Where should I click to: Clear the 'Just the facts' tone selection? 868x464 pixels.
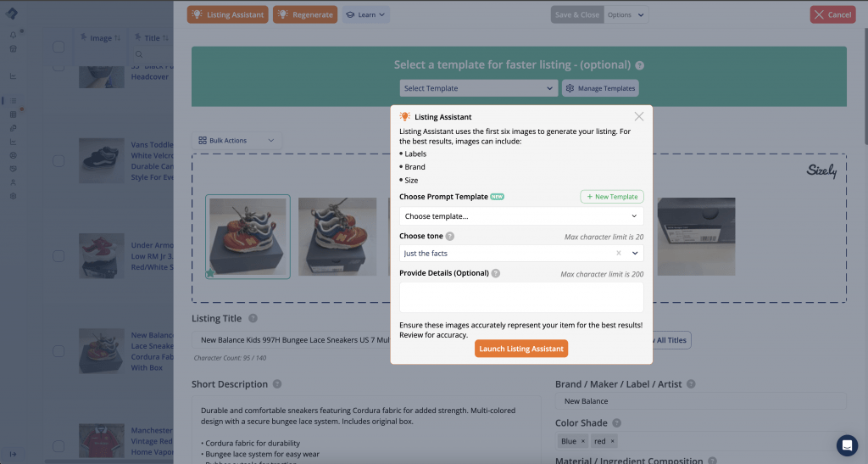pyautogui.click(x=619, y=254)
